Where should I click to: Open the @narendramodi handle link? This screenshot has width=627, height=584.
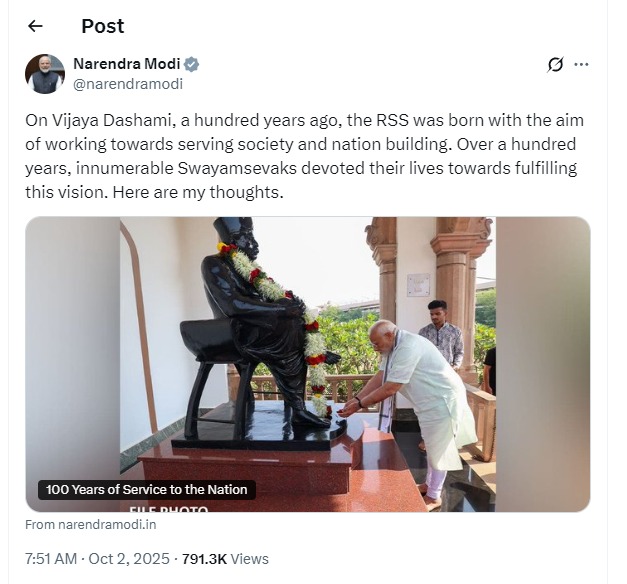point(128,84)
